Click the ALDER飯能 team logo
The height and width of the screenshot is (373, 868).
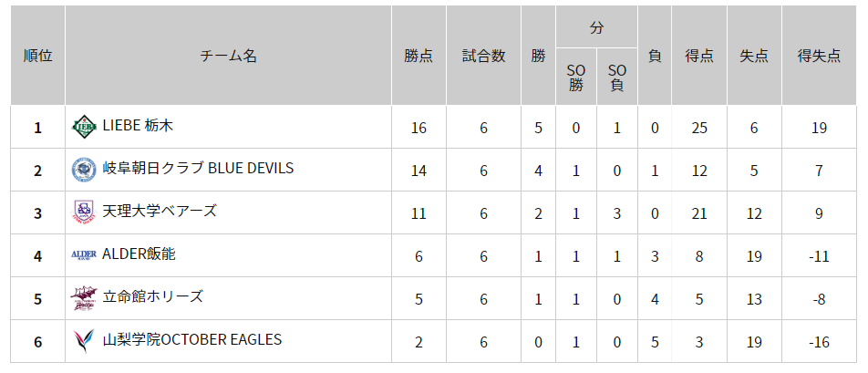point(84,255)
